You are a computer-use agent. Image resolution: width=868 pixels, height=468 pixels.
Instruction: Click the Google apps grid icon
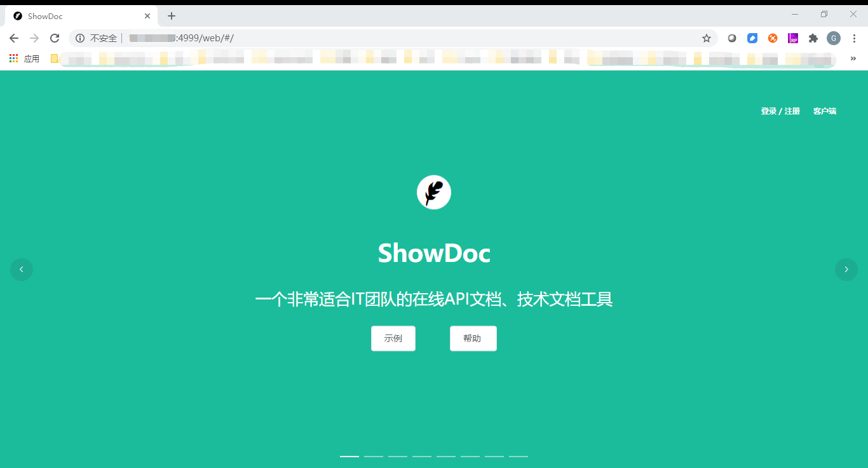13,58
